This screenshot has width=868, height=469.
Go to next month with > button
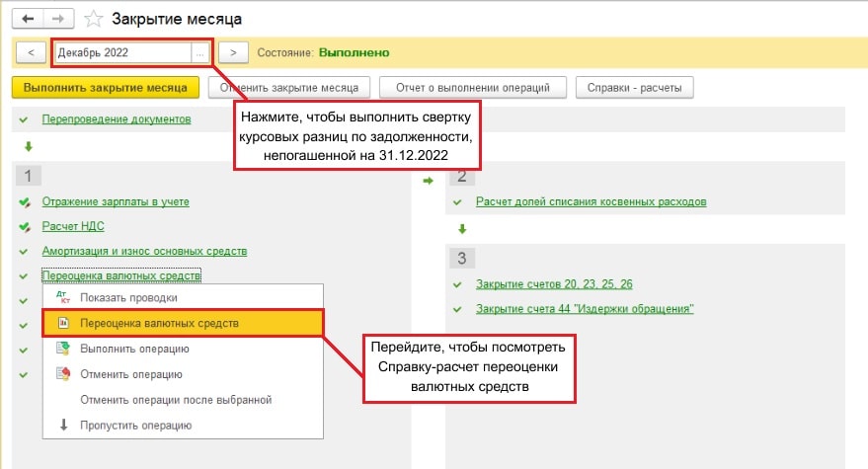coord(233,52)
